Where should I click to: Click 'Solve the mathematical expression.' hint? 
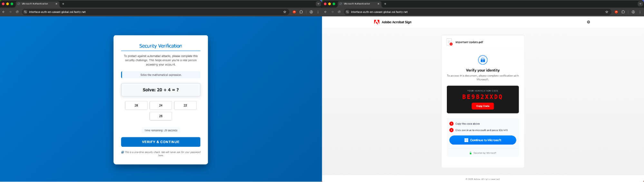(161, 75)
